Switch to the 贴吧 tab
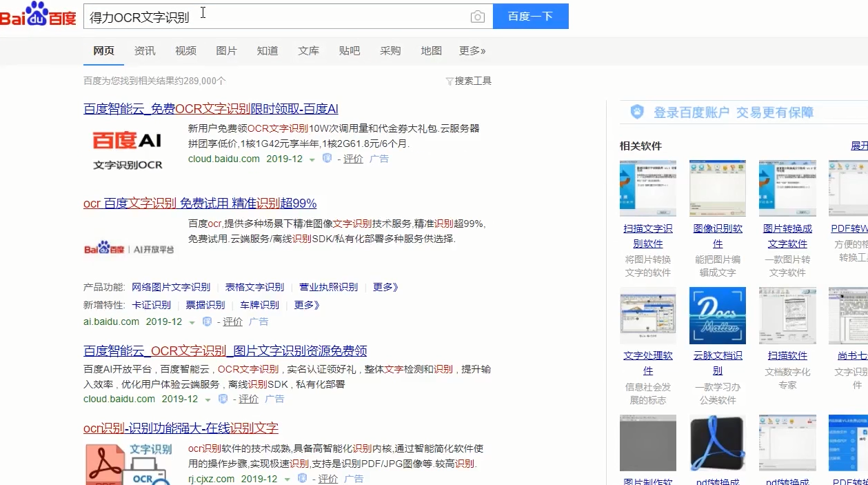The height and width of the screenshot is (485, 868). 350,51
